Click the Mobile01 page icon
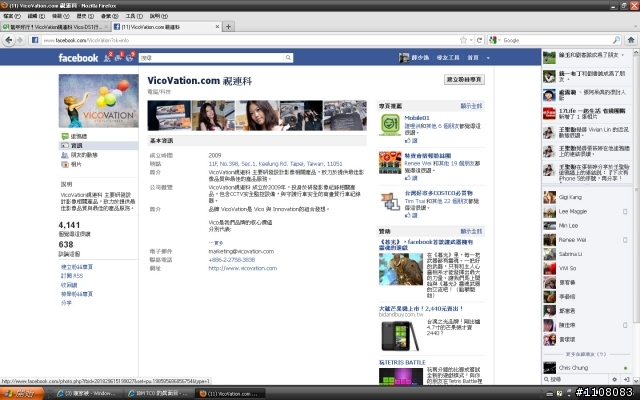This screenshot has height=400, width=640. pos(390,125)
